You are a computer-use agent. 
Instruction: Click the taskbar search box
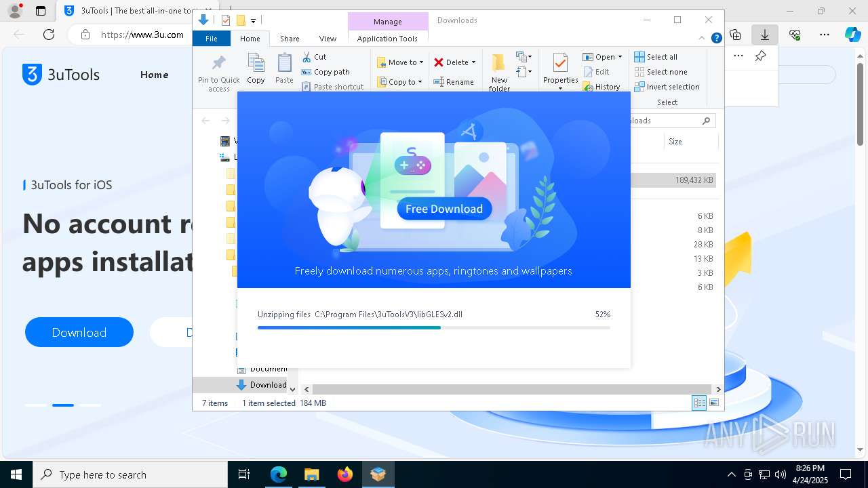tap(130, 474)
